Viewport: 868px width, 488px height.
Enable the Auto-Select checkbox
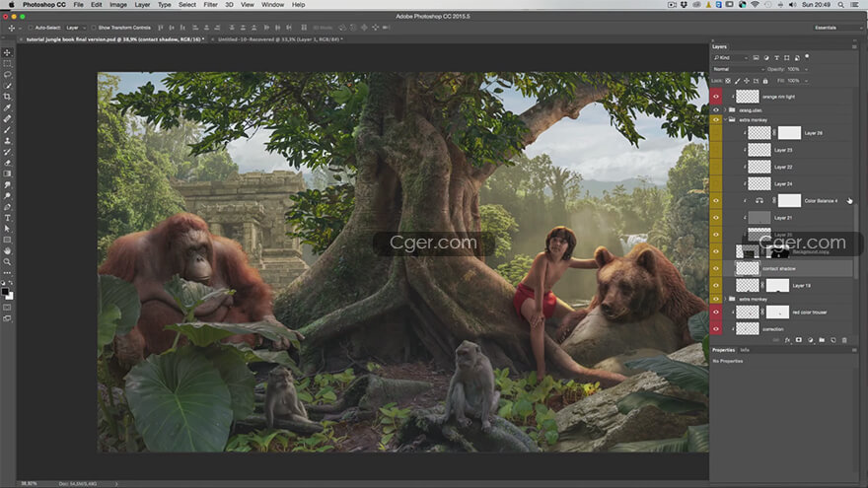click(x=31, y=28)
